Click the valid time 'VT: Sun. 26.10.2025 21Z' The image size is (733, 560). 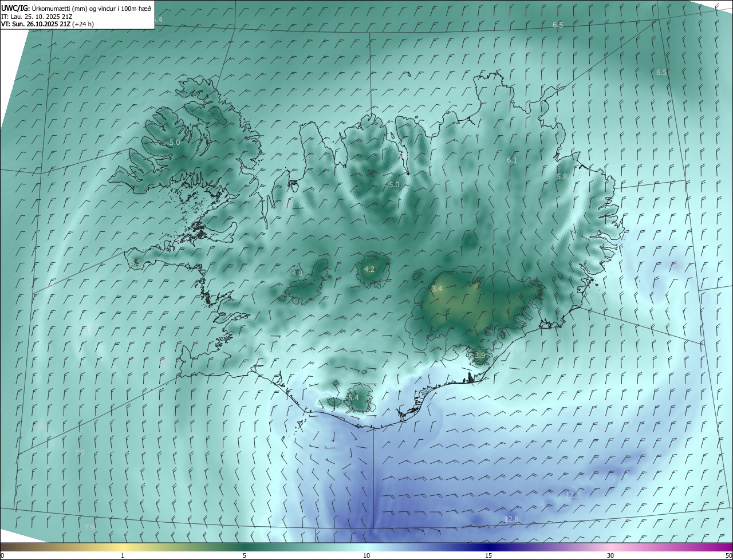pyautogui.click(x=36, y=24)
